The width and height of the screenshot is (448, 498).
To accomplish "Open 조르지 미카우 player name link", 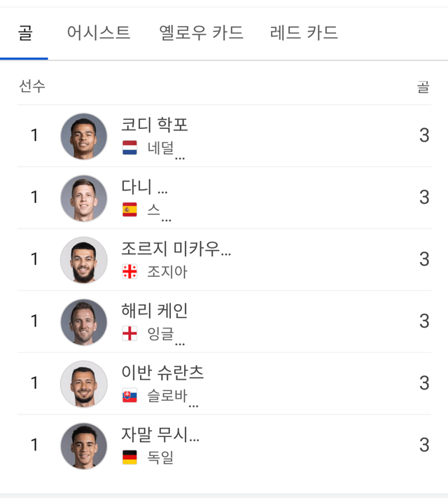I will (x=176, y=249).
